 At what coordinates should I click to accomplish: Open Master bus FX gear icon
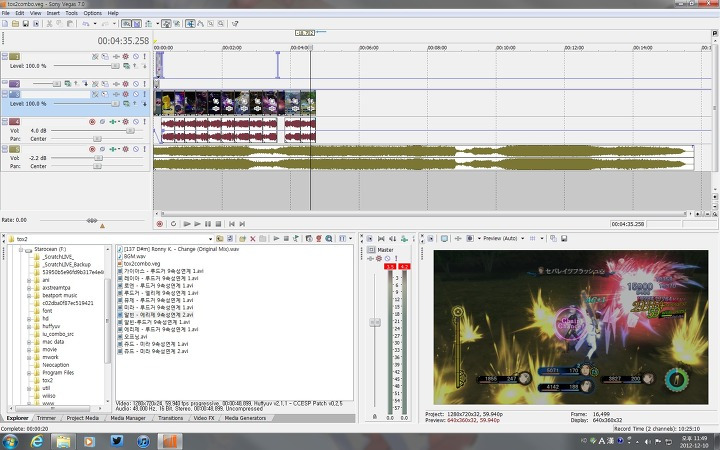pos(379,259)
